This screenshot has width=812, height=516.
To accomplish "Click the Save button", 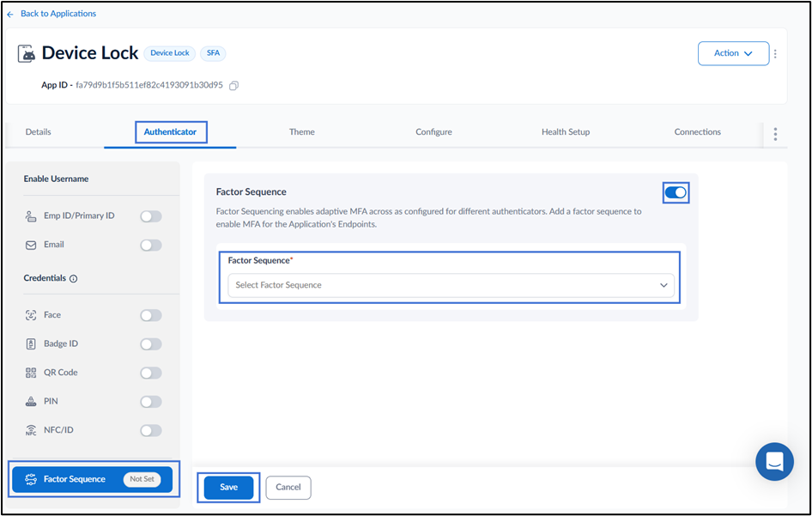I will coord(228,488).
